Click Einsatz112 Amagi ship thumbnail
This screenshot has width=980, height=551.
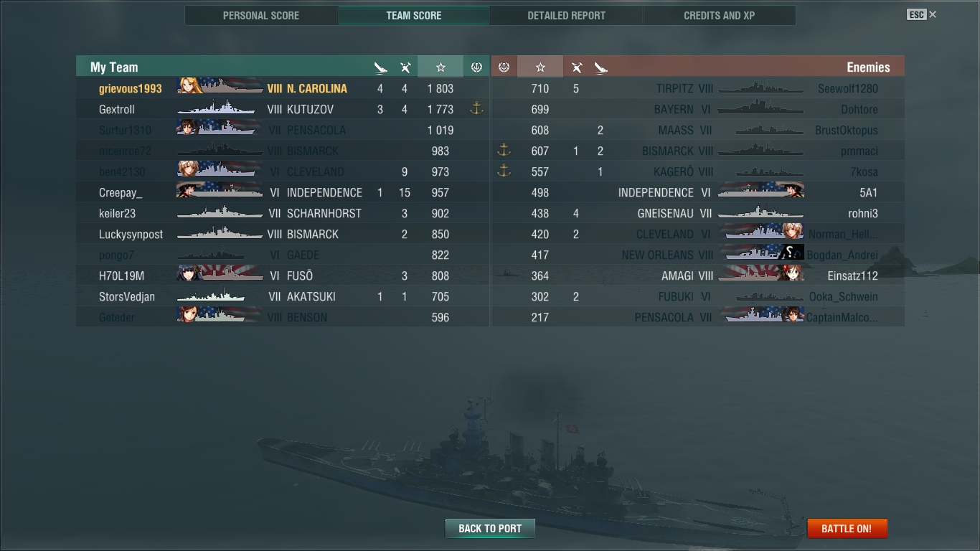pyautogui.click(x=760, y=275)
